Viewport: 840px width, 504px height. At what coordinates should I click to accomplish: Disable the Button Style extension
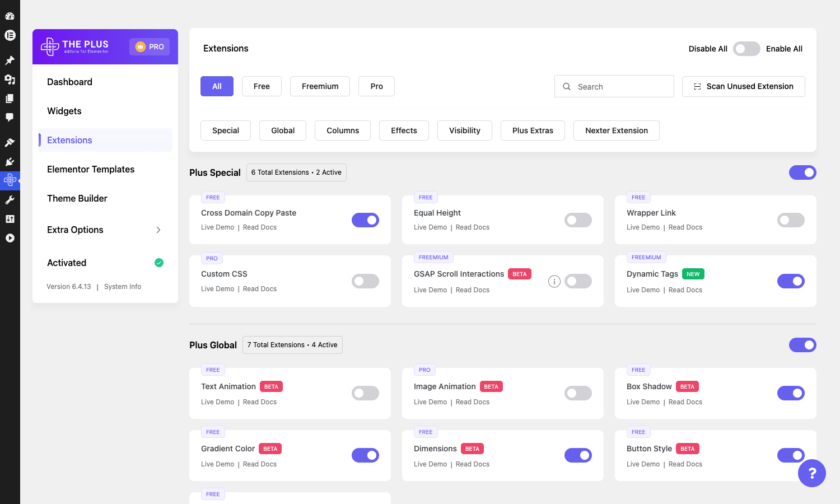coord(791,455)
